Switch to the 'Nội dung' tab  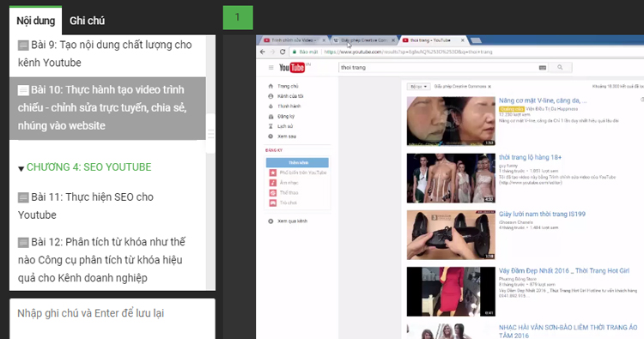click(36, 21)
